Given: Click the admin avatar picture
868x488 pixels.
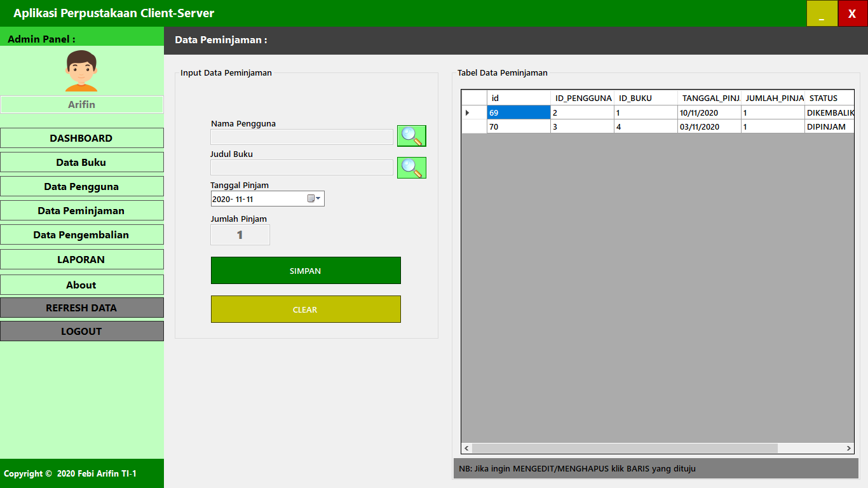Looking at the screenshot, I should [81, 70].
